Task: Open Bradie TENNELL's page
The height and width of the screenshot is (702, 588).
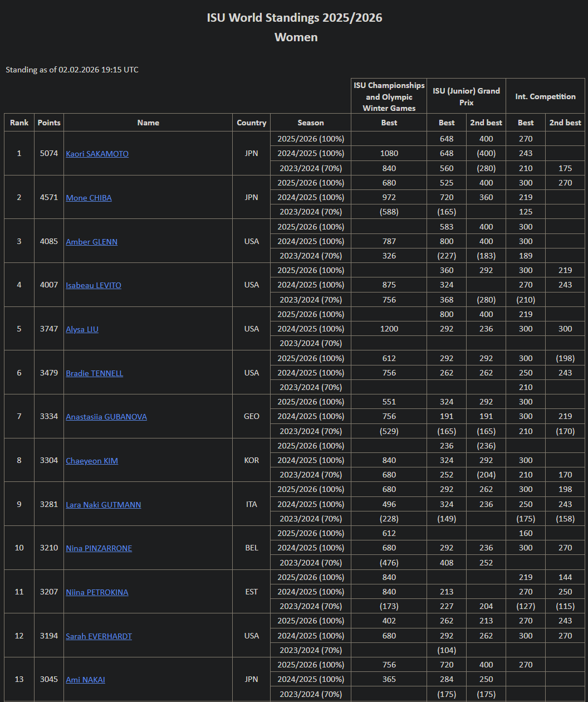Action: coord(95,373)
